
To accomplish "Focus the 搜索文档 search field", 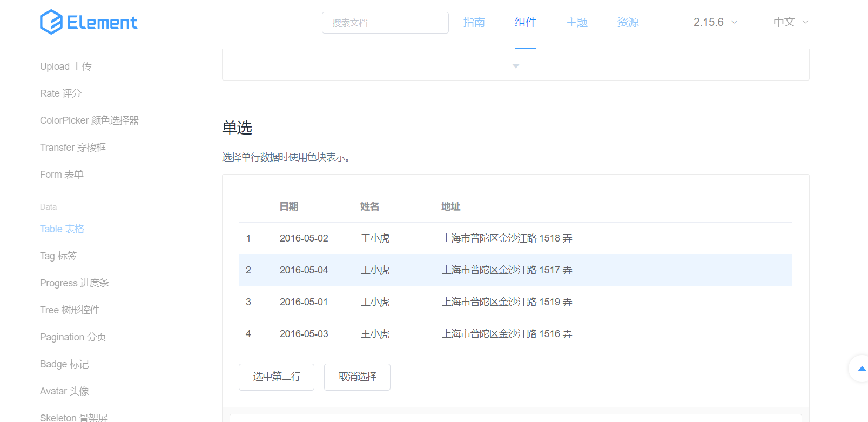I will pyautogui.click(x=385, y=23).
